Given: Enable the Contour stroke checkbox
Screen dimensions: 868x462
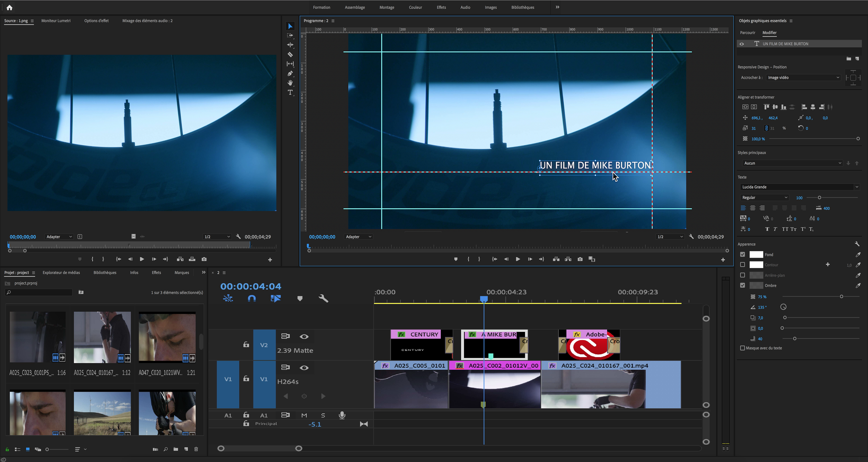Looking at the screenshot, I should pos(742,265).
